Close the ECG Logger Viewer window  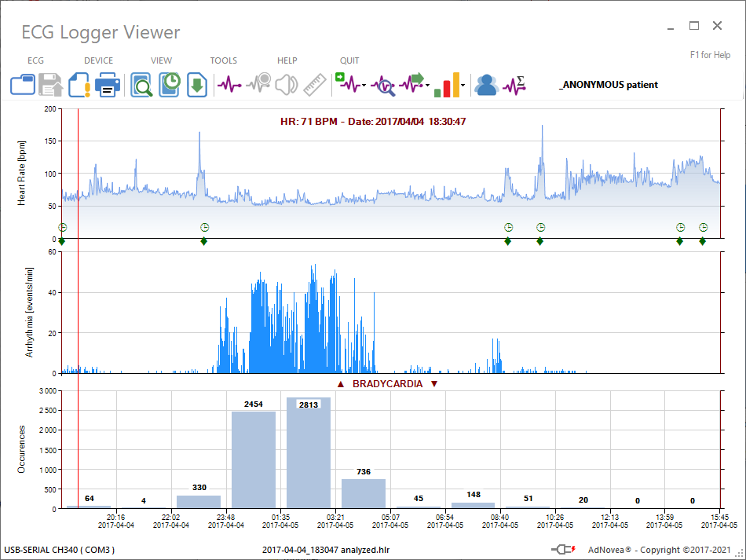tap(718, 26)
